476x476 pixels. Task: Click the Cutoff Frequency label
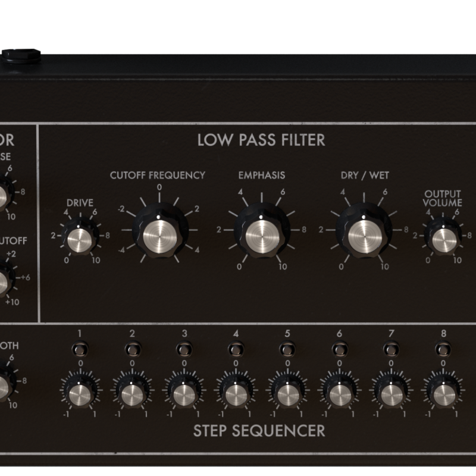click(x=158, y=175)
